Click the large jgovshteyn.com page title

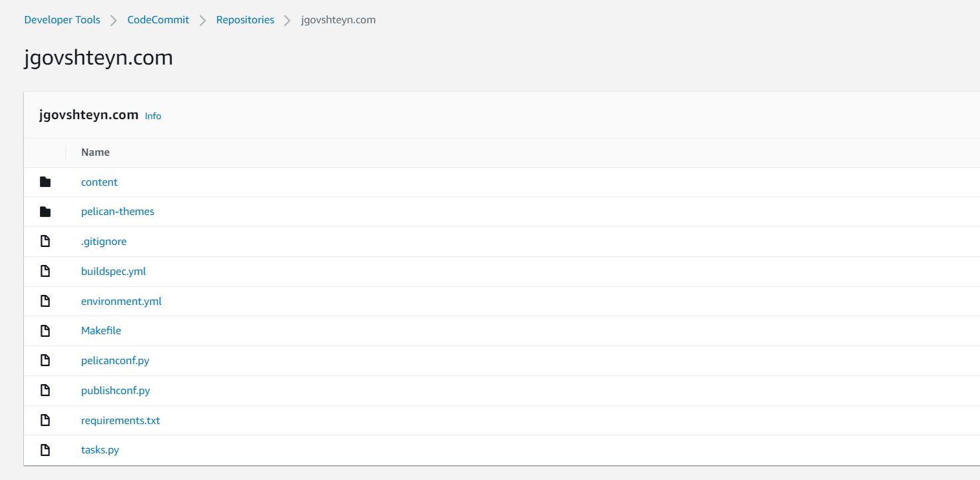(x=98, y=58)
